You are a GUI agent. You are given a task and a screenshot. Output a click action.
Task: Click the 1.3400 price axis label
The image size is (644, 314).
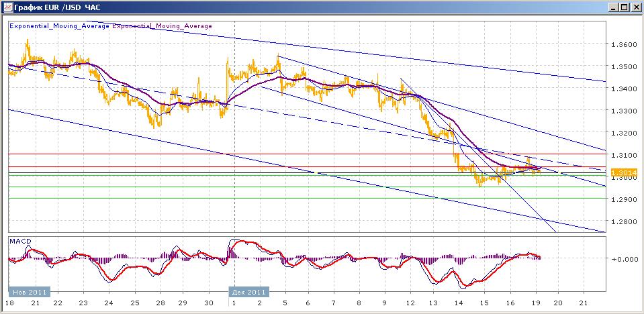[624, 89]
